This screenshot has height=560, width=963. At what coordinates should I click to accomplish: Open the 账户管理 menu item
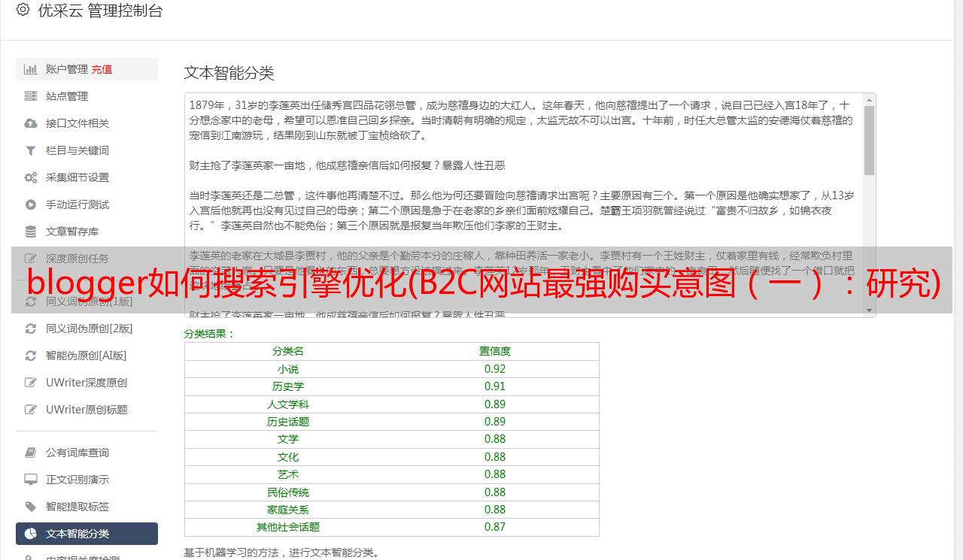coord(87,69)
